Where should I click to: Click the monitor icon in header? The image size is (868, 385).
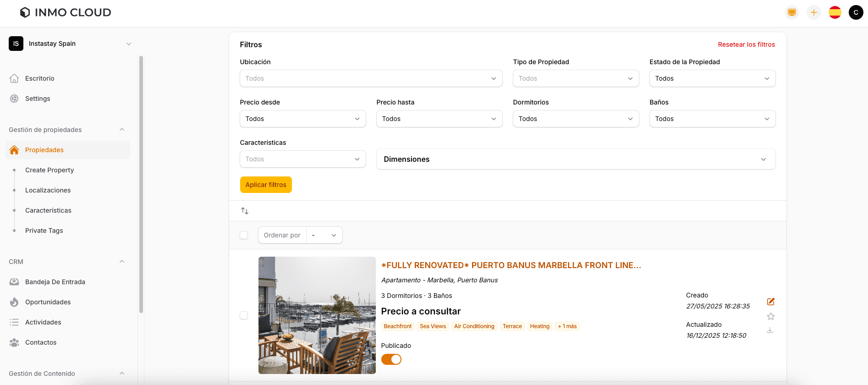[791, 12]
